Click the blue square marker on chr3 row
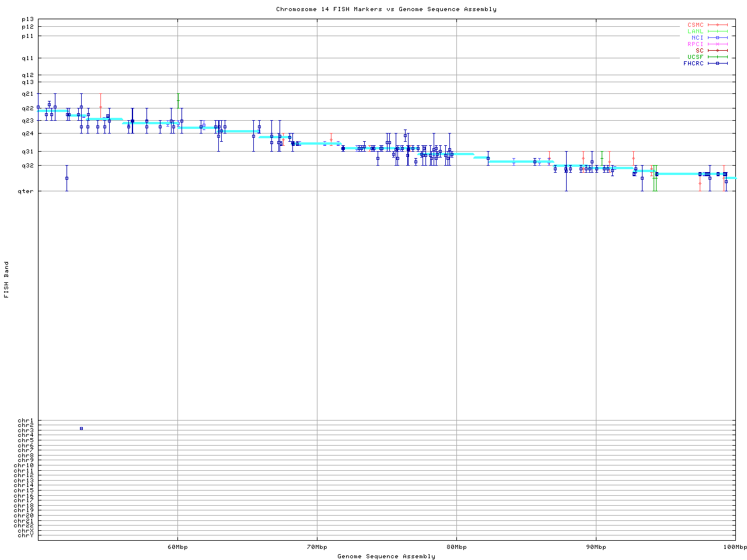 pos(81,429)
